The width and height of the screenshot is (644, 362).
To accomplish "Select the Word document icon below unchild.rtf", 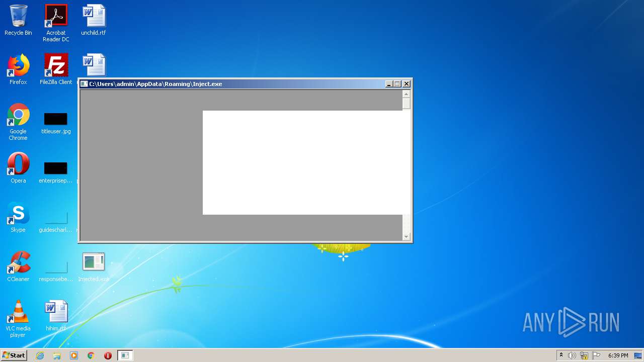I will [x=94, y=65].
